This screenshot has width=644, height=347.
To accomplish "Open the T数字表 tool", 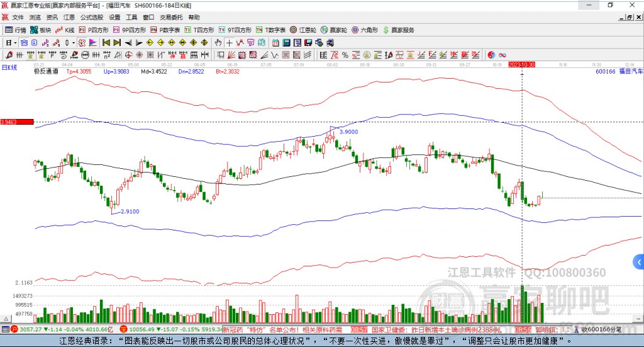I will point(270,30).
